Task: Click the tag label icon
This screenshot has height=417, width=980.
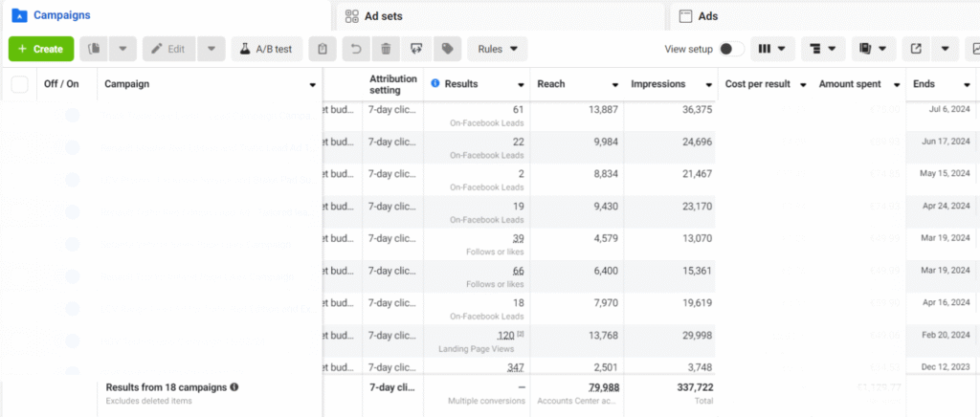Action: 448,49
